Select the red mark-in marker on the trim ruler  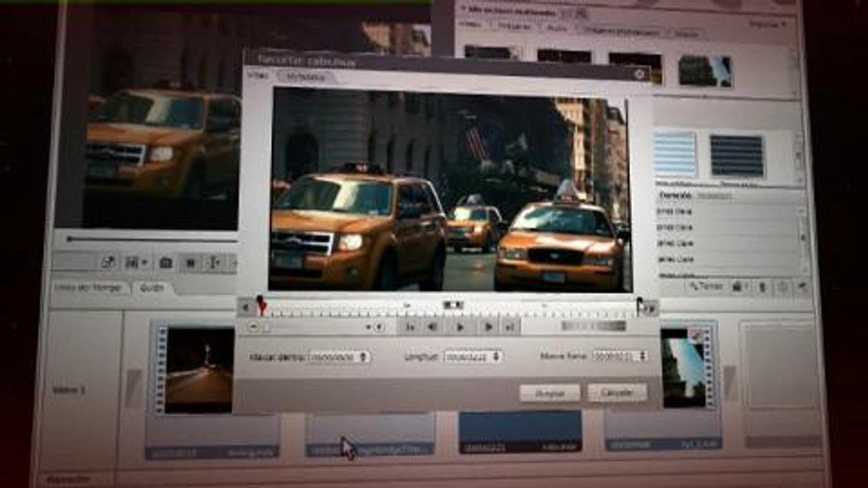tap(261, 306)
